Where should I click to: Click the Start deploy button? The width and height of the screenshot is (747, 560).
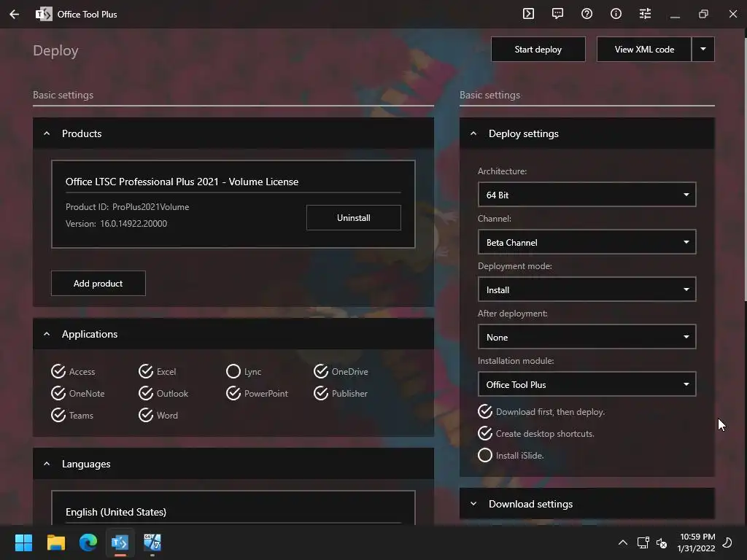(538, 49)
